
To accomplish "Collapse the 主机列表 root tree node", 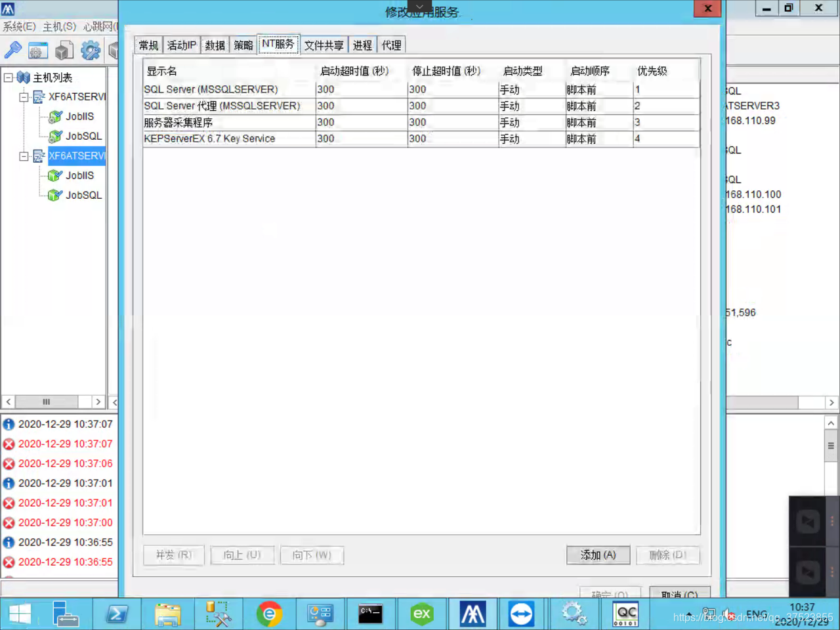I will click(8, 77).
